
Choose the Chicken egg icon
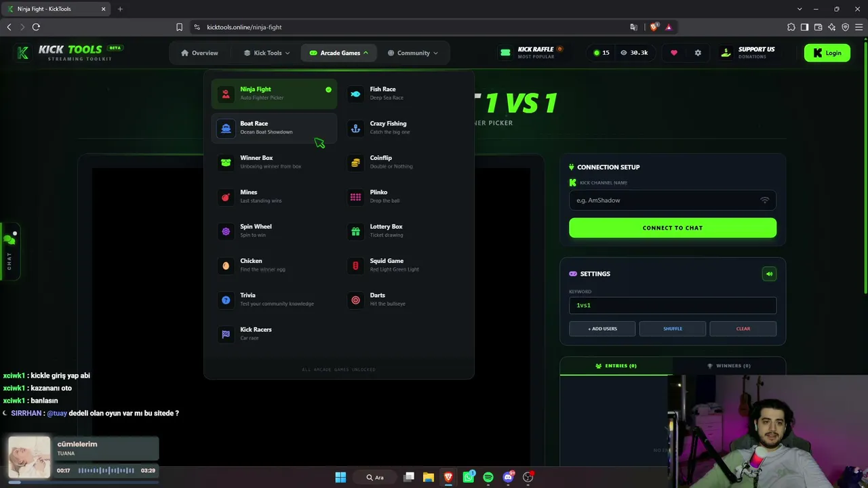tap(226, 266)
